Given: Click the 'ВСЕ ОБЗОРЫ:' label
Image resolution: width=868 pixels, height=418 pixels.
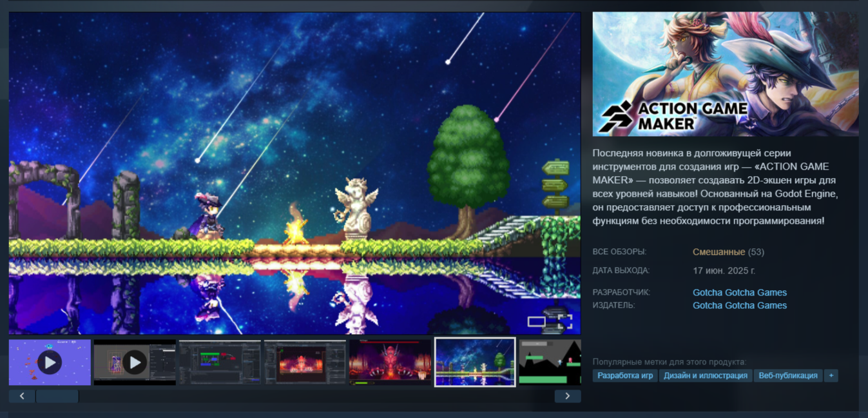Looking at the screenshot, I should (619, 252).
